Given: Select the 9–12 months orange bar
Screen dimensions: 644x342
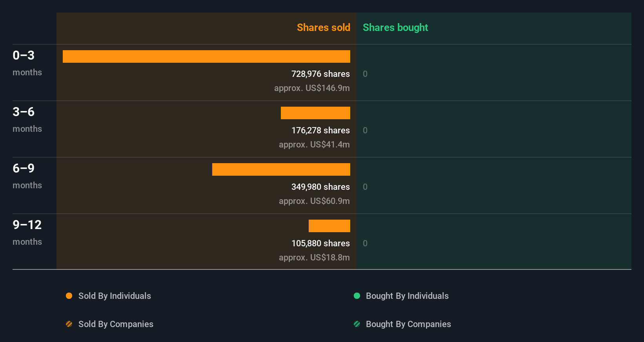Looking at the screenshot, I should point(329,226).
